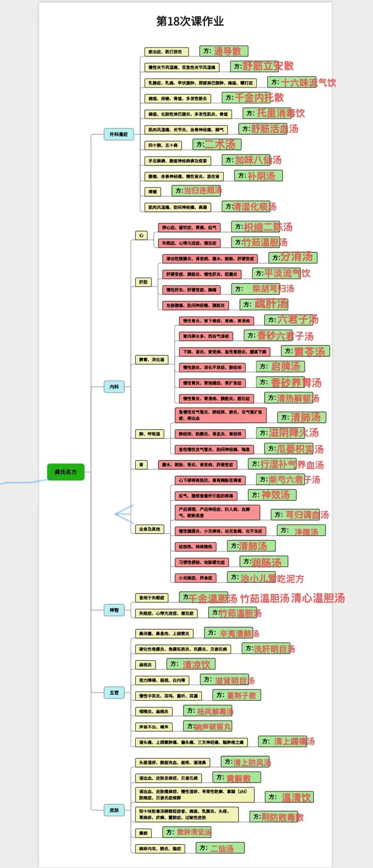Select the 五官 branch node
Viewport: 373px width, 868px height.
pyautogui.click(x=114, y=692)
